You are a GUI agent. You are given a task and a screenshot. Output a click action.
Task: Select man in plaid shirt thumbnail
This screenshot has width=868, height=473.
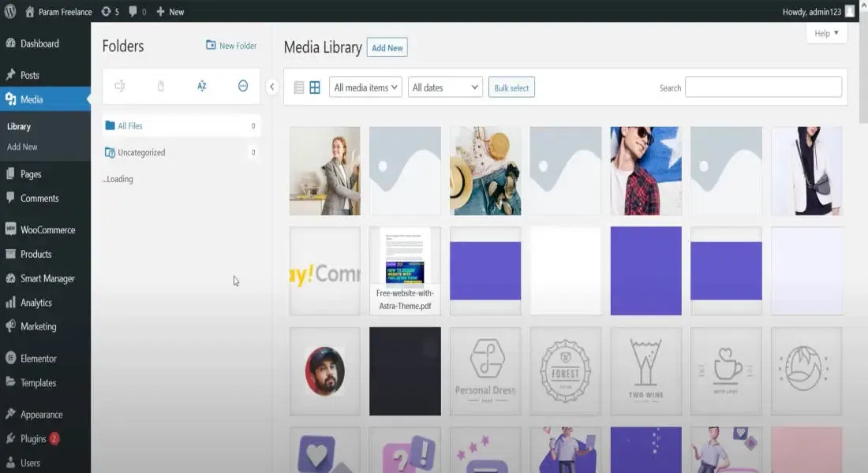point(646,171)
